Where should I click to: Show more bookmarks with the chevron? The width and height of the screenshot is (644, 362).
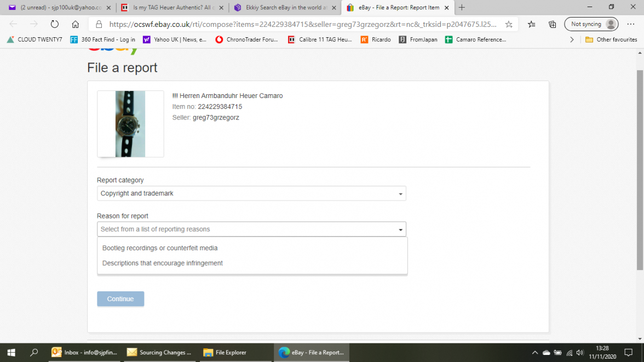point(572,39)
